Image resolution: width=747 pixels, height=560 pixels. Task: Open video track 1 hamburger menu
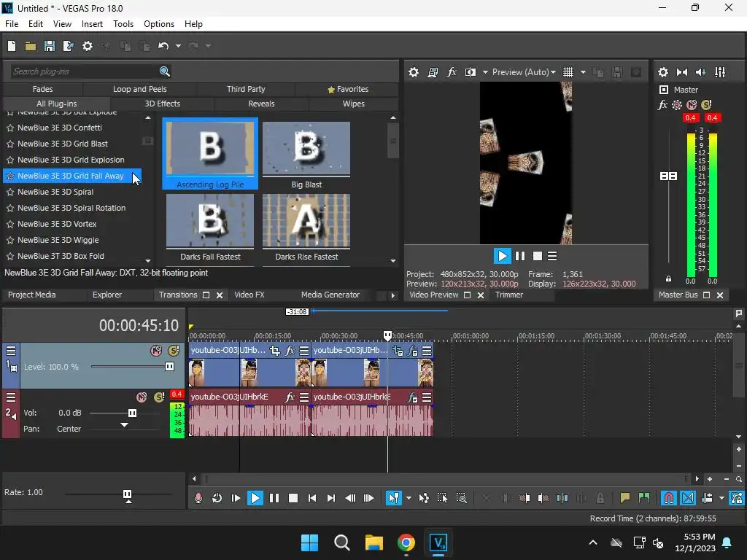(11, 351)
